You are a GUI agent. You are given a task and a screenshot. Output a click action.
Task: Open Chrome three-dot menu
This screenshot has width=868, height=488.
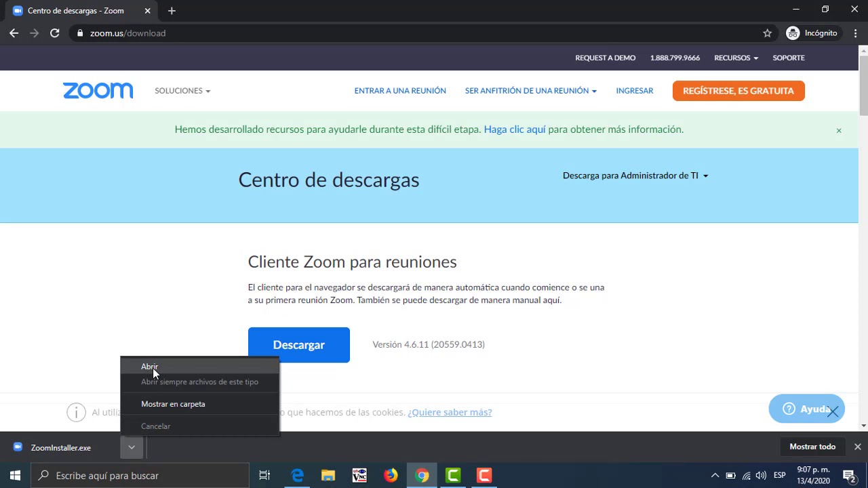856,33
